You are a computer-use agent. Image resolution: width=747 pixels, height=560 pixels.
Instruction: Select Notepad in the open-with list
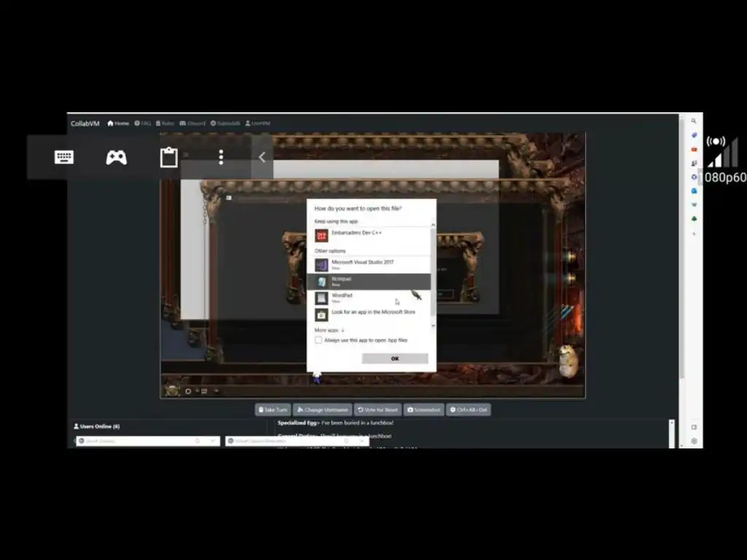368,281
